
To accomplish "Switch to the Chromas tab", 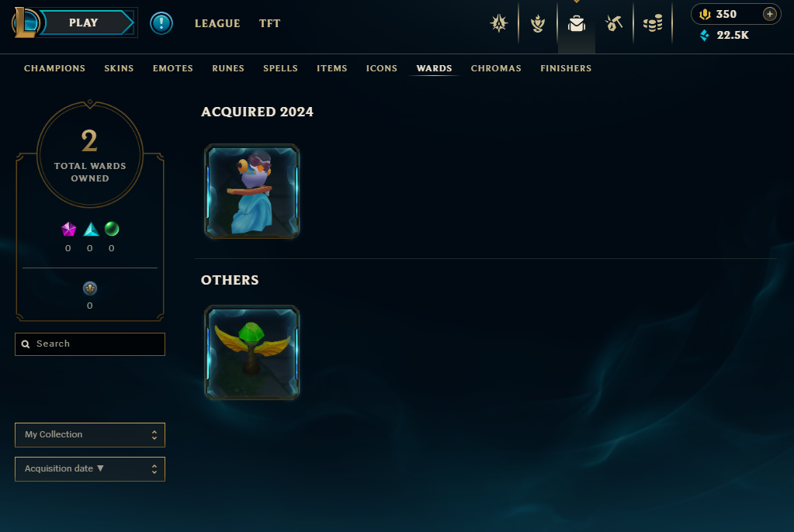I will click(x=496, y=68).
